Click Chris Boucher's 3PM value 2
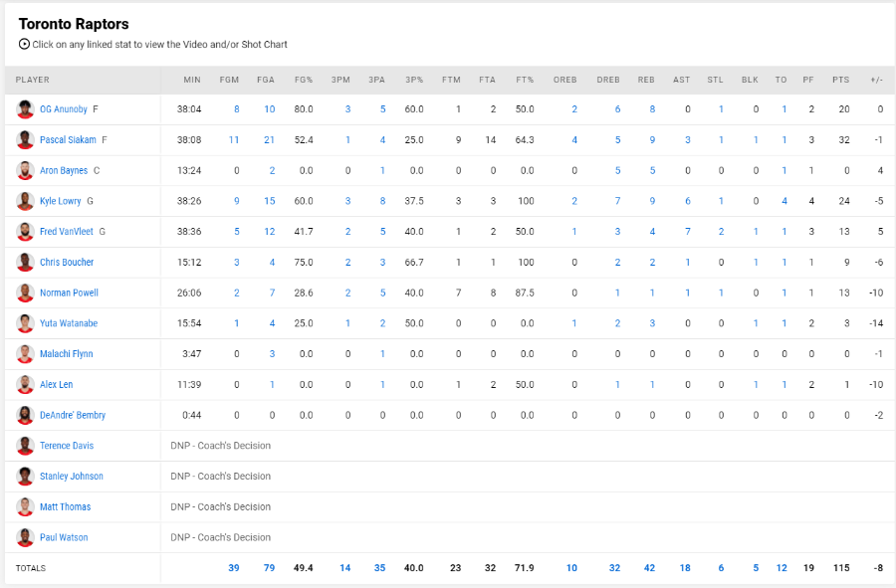Screen dimensions: 896x588 point(348,262)
